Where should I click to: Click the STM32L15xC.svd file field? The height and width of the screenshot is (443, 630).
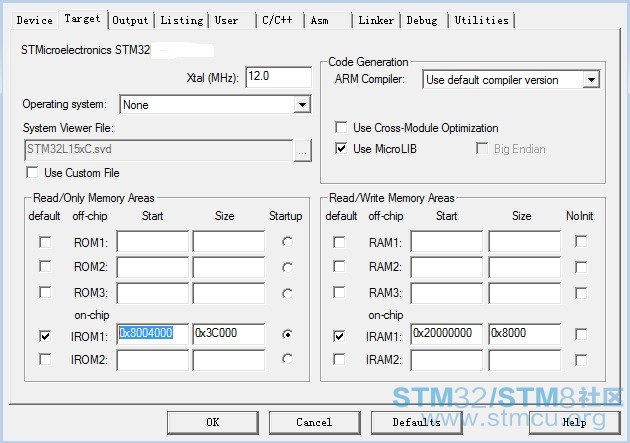pos(158,150)
